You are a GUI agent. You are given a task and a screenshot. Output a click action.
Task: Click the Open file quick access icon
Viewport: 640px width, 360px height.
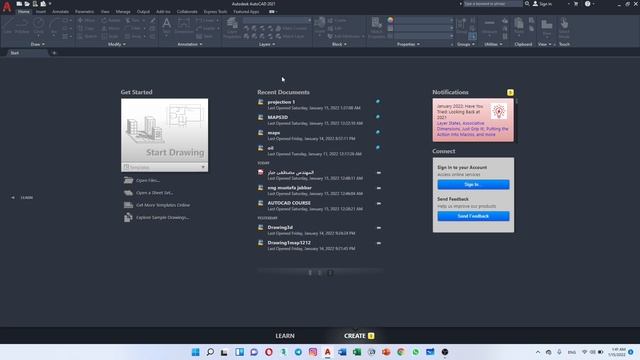coord(27,4)
